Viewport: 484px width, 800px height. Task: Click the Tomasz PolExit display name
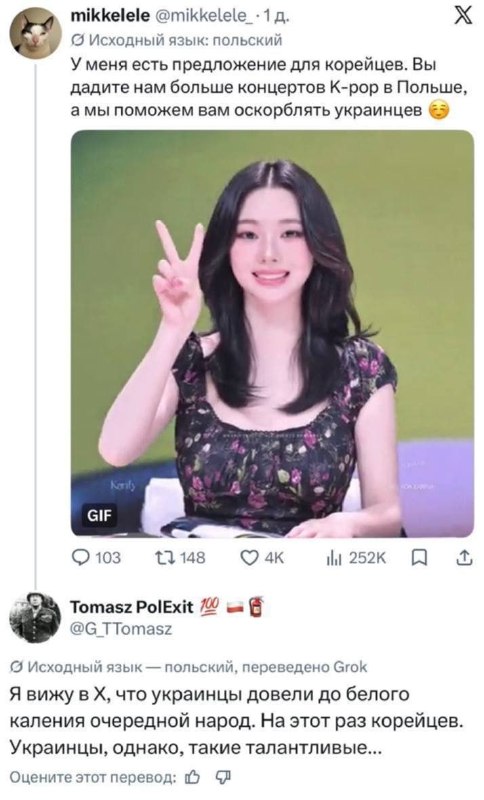pyautogui.click(x=132, y=607)
